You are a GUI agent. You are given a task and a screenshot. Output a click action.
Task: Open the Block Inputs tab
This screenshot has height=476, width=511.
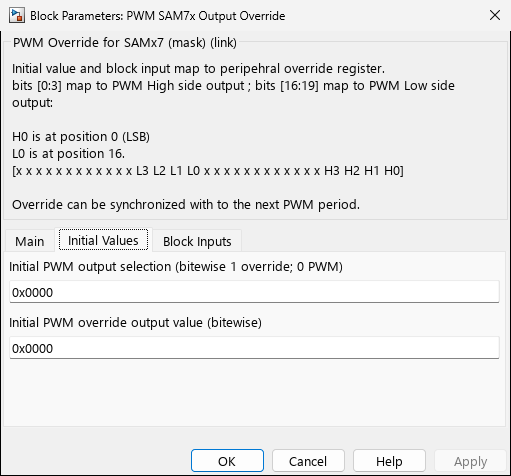(x=197, y=241)
